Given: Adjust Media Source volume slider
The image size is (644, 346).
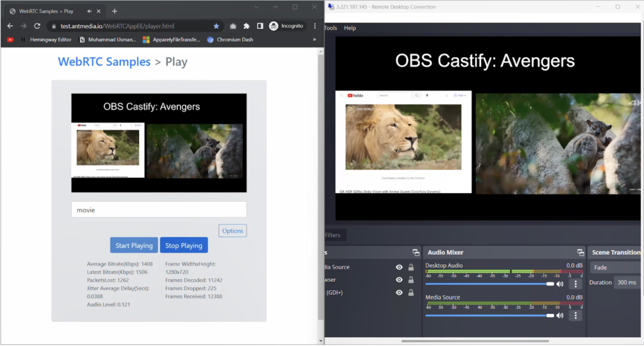Looking at the screenshot, I should click(x=489, y=316).
